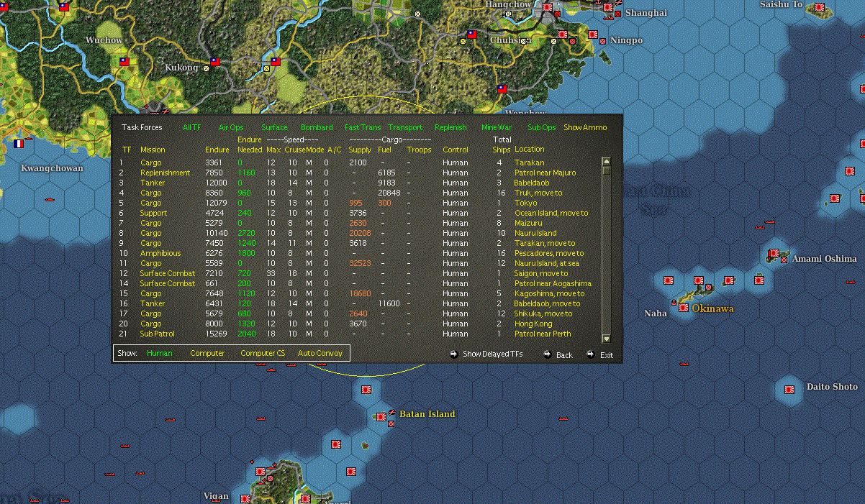Toggle the Sub Ops filter
865x504 pixels.
pos(542,127)
